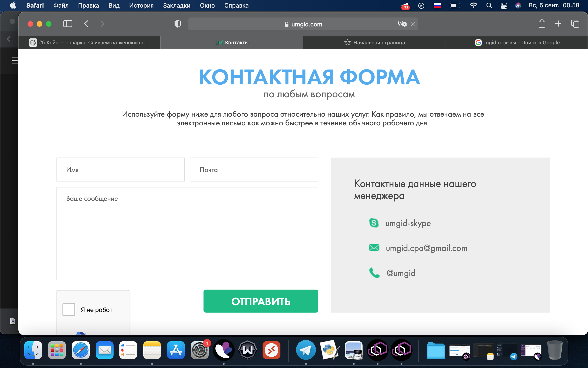Click the translate icon in address bar

coord(402,24)
